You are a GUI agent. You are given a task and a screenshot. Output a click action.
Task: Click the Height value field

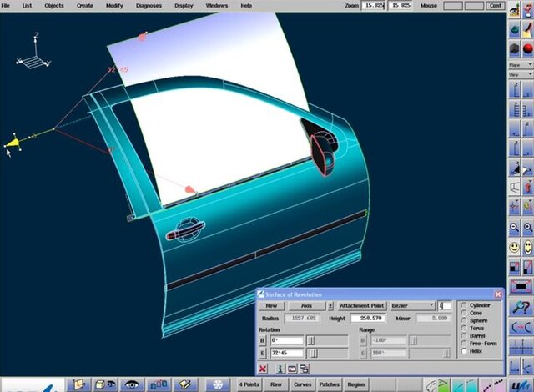369,318
